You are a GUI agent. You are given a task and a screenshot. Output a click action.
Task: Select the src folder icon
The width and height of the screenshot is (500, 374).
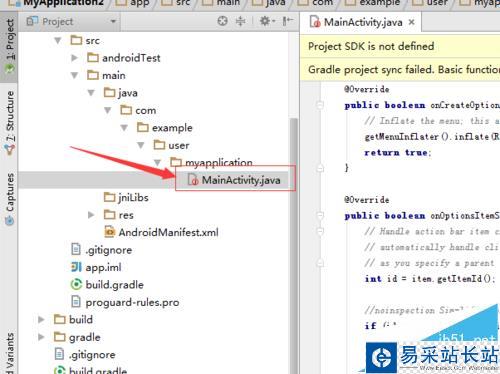click(x=76, y=40)
